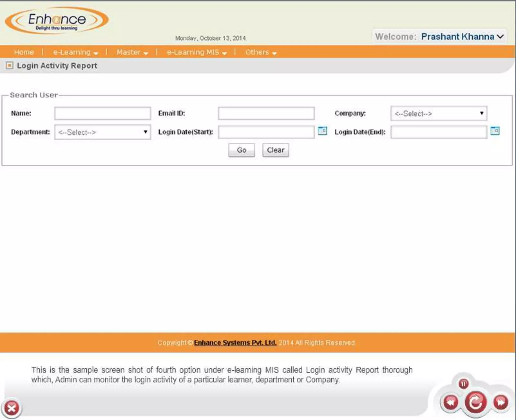Image resolution: width=516 pixels, height=420 pixels.
Task: Open the Department select dropdown
Action: (x=103, y=132)
